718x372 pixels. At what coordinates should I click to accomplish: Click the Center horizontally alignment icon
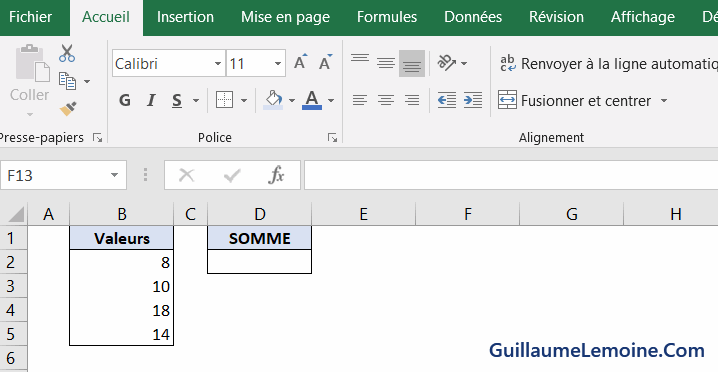(x=386, y=100)
